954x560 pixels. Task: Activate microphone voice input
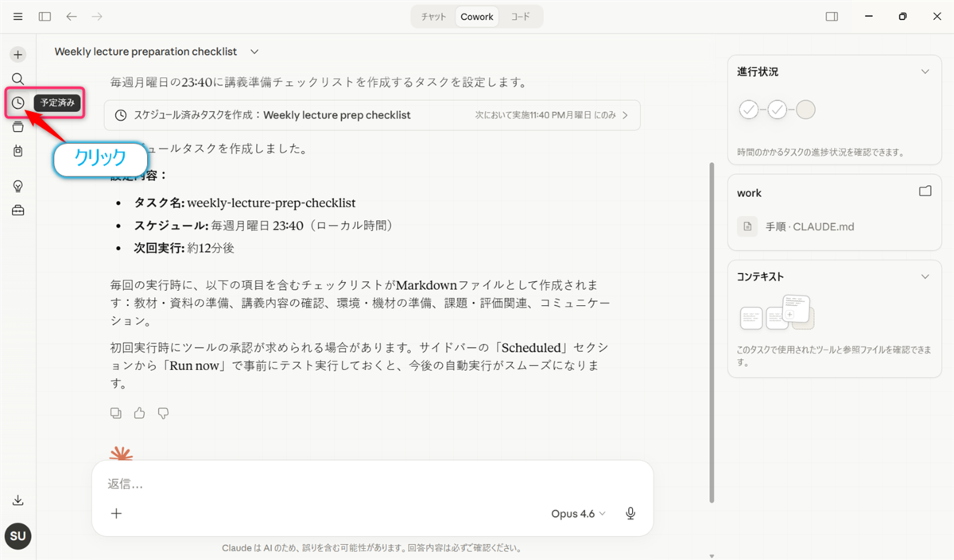[630, 514]
